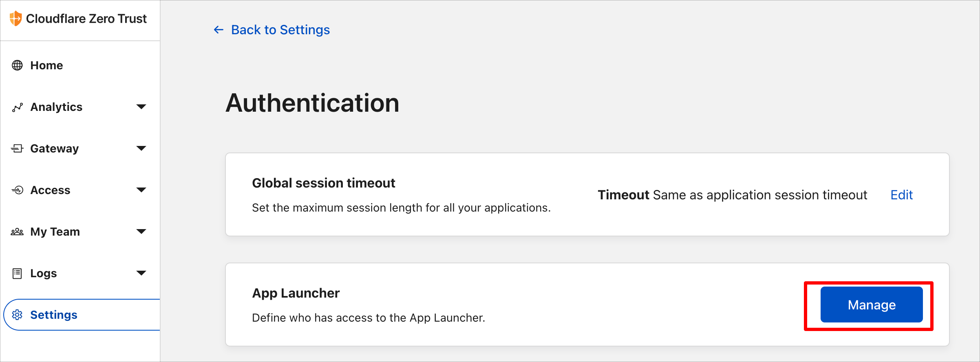Click the Cloudflare Zero Trust shield logo
Viewport: 980px width, 362px height.
point(15,18)
